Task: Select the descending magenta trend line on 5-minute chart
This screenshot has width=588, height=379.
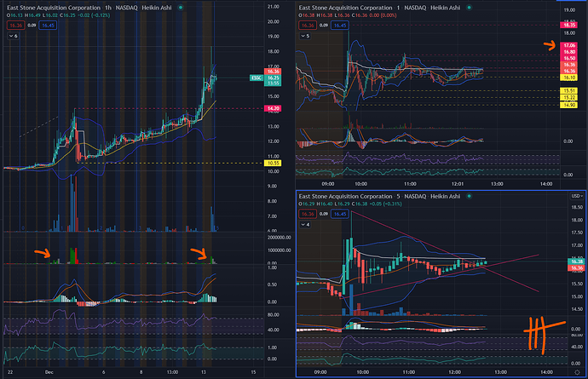Action: [445, 251]
